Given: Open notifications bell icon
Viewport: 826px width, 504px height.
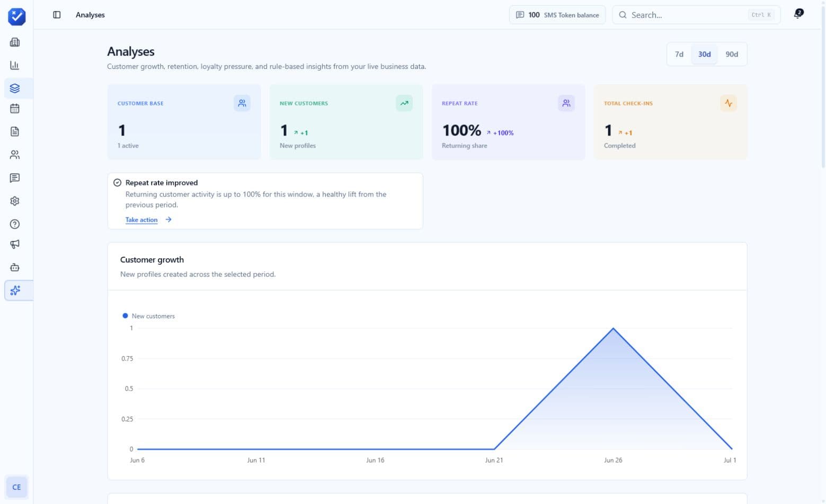Looking at the screenshot, I should (x=797, y=14).
